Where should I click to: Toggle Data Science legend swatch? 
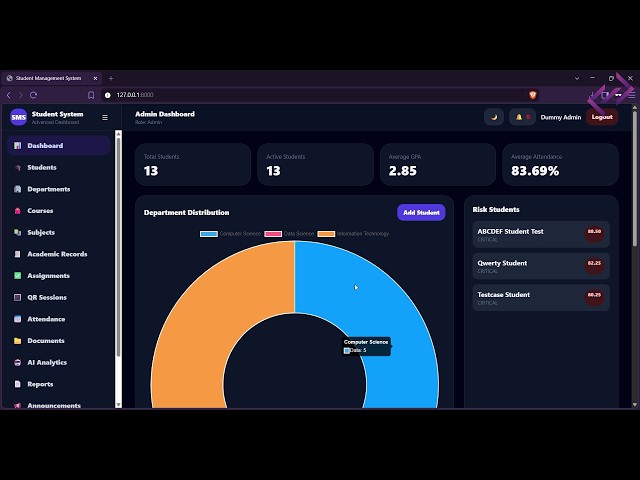coord(273,234)
